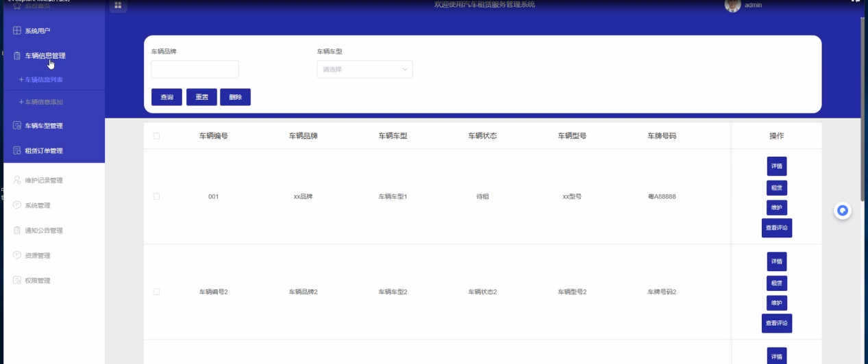This screenshot has width=868, height=364.
Task: Click the 车辆品牌 column header
Action: coord(303,136)
